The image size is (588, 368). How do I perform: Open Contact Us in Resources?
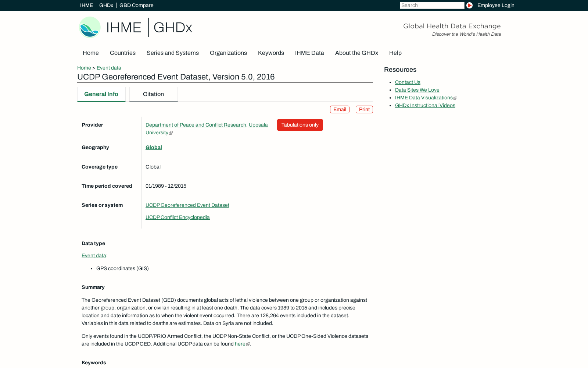coord(408,82)
